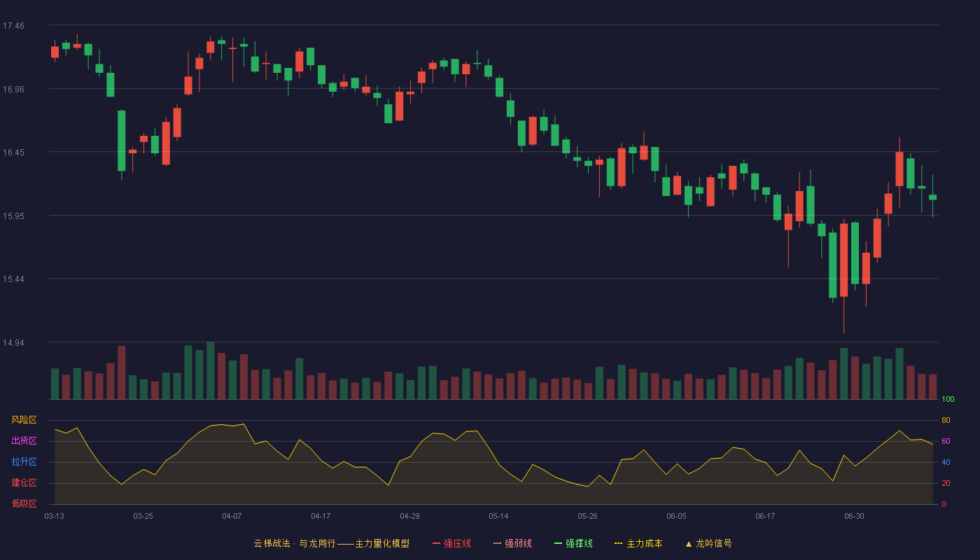
Task: Toggle the 强弱线 legend item
Action: tap(512, 543)
